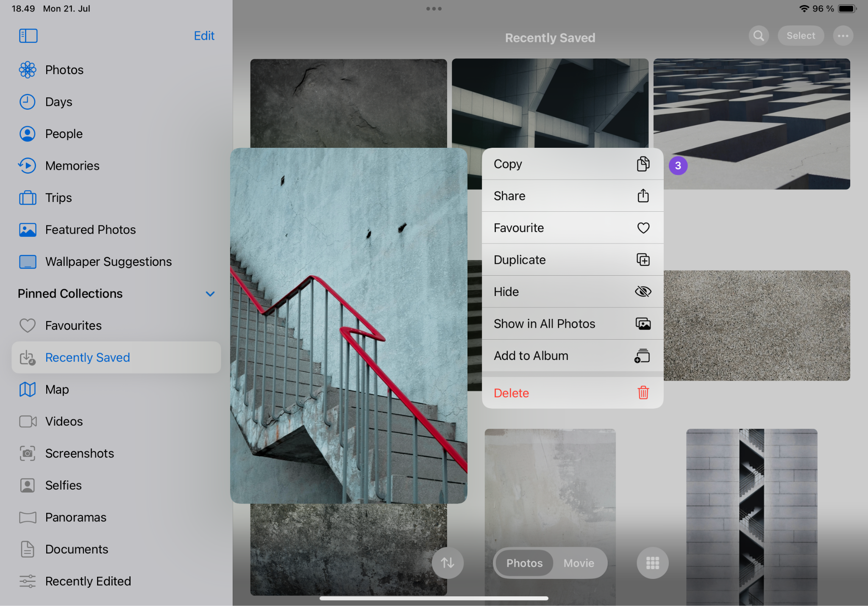Screen dimensions: 868x606
Task: Toggle Hide crossed-eye icon in menu
Action: tap(643, 292)
